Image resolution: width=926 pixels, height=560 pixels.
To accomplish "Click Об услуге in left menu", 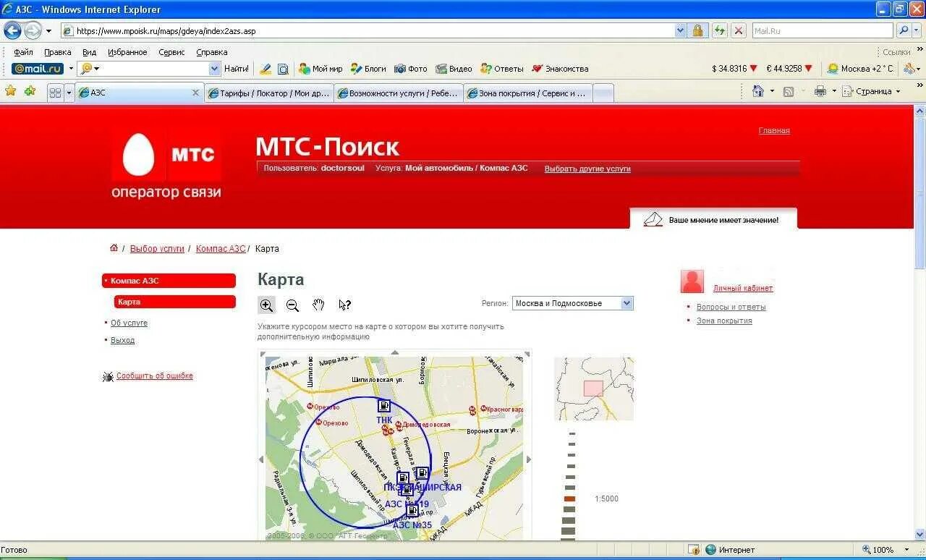I will [x=129, y=323].
